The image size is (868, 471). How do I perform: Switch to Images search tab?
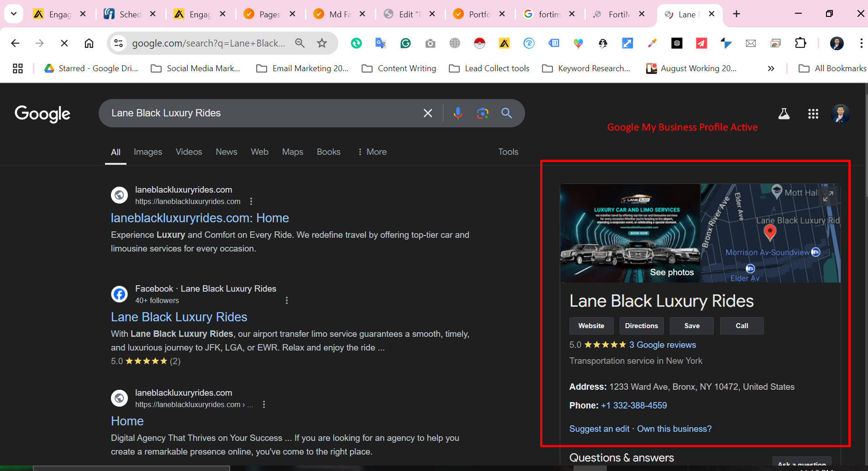pos(148,152)
